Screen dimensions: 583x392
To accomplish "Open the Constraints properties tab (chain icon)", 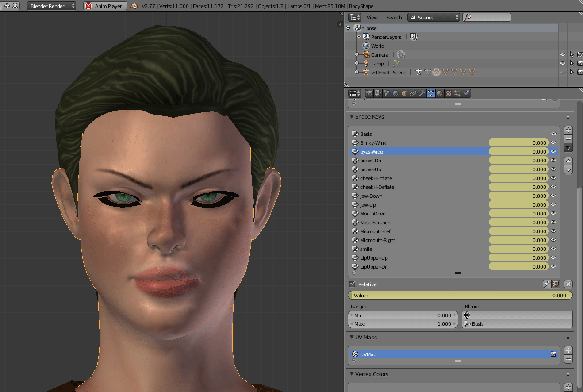I will 413,93.
